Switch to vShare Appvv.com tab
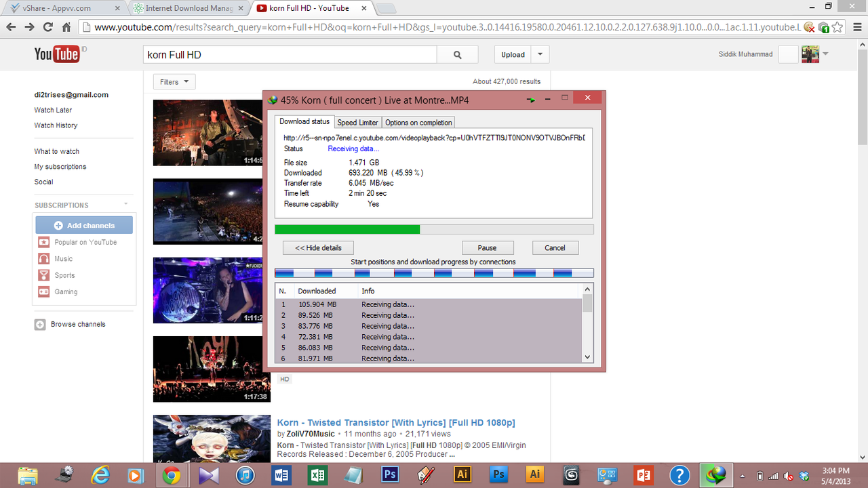The height and width of the screenshot is (488, 868). 63,8
